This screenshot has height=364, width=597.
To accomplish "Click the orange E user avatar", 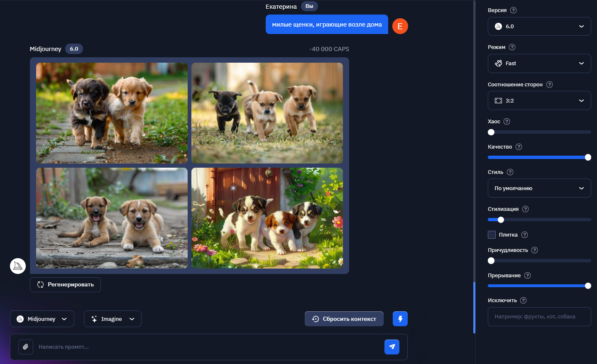I will point(400,26).
